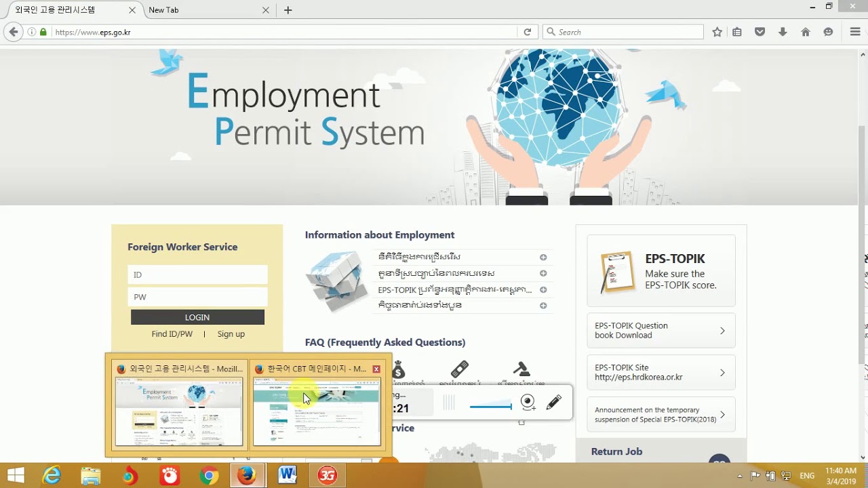This screenshot has width=868, height=488.
Task: Focus the Firefox Search box
Action: (x=624, y=32)
